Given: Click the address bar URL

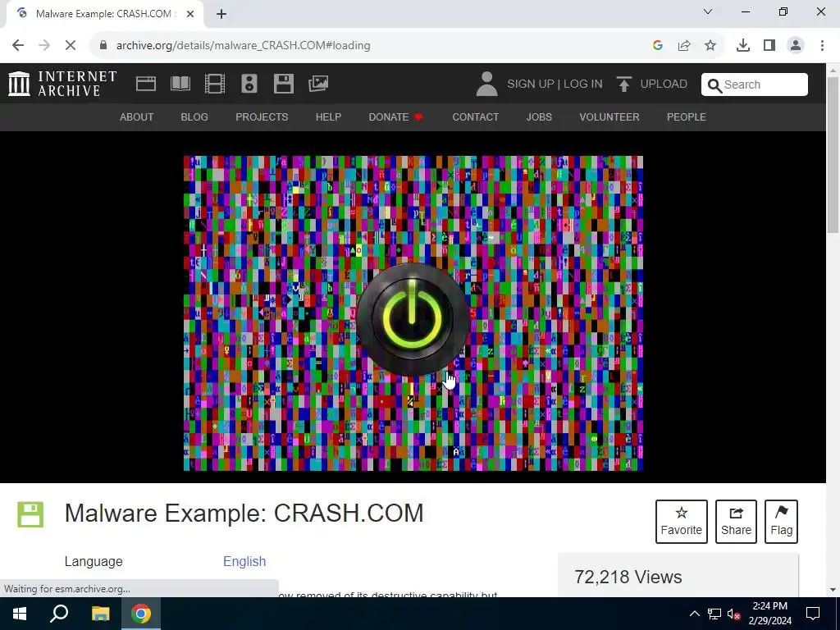Looking at the screenshot, I should click(243, 46).
